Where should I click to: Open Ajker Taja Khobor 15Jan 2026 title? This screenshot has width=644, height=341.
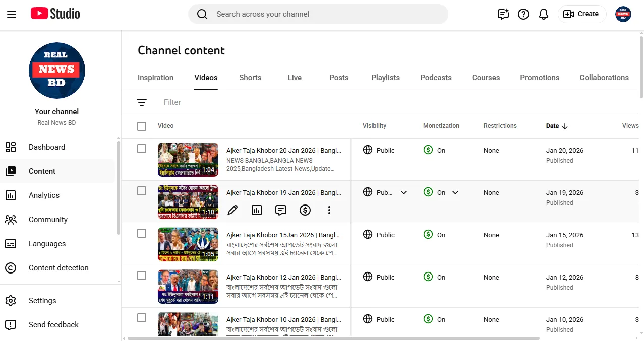coord(283,235)
